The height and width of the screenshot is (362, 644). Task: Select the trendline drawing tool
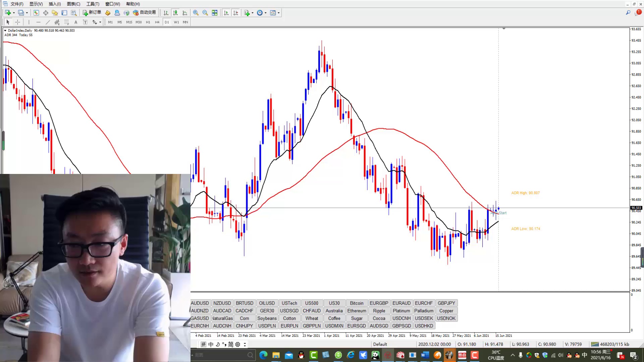[48, 22]
